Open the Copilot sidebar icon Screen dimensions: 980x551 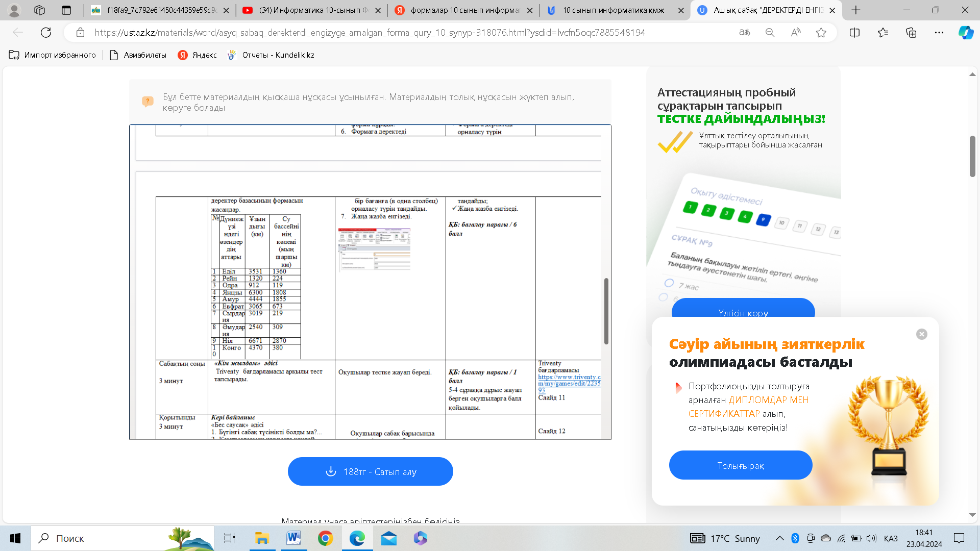[966, 33]
